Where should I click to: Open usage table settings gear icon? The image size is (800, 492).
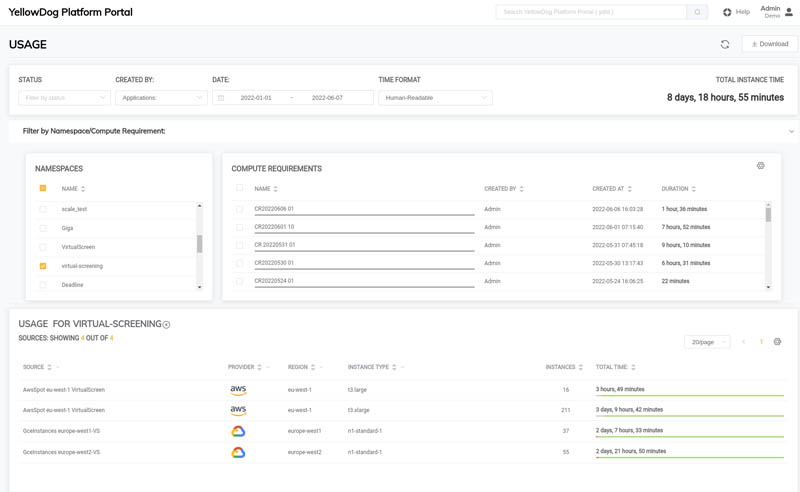tap(777, 342)
